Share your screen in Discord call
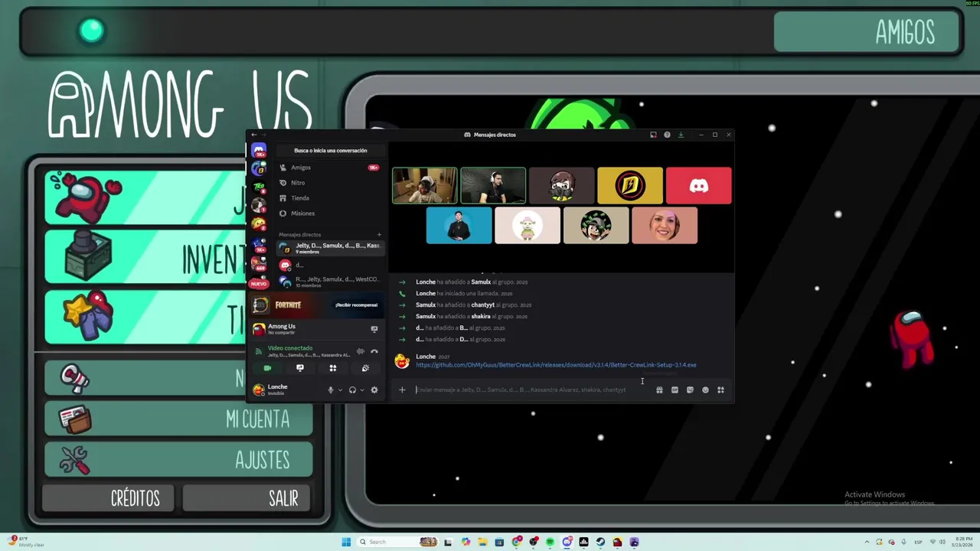The width and height of the screenshot is (980, 551). (x=300, y=368)
